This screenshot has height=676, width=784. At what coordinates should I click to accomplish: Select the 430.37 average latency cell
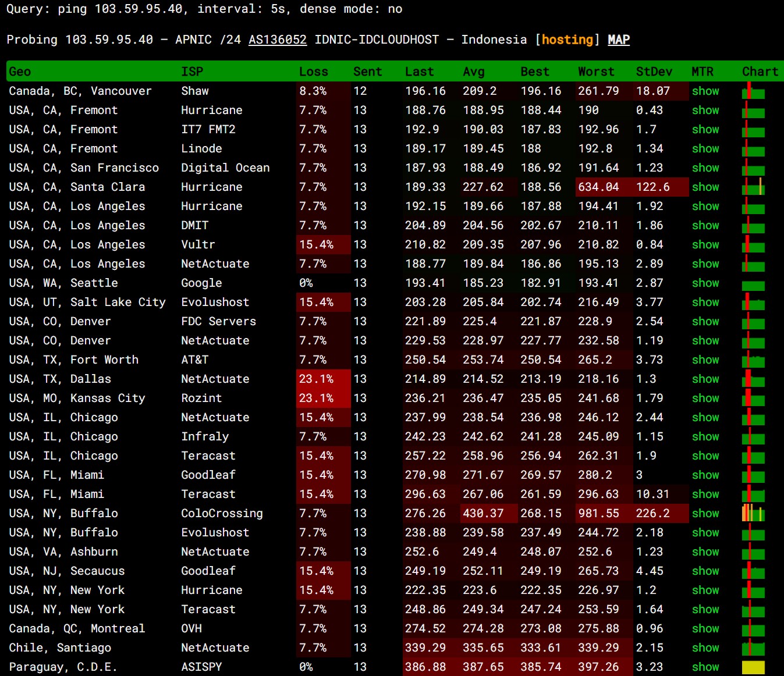coord(488,513)
